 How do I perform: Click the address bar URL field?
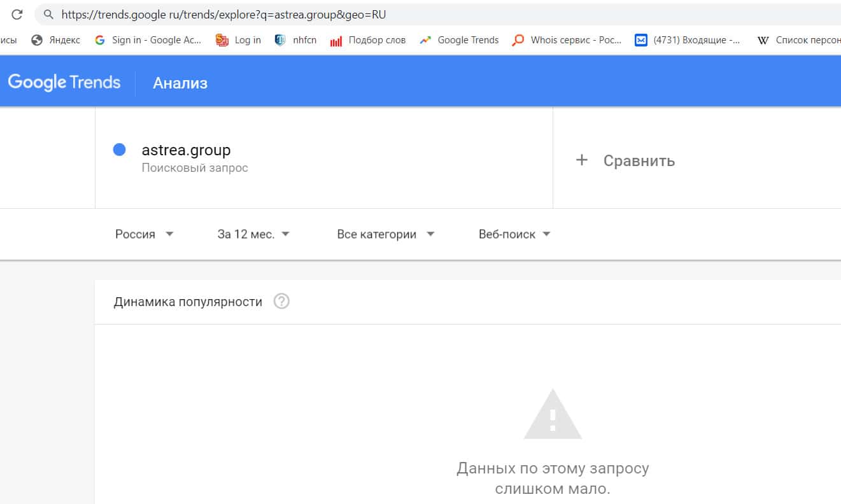pos(439,14)
